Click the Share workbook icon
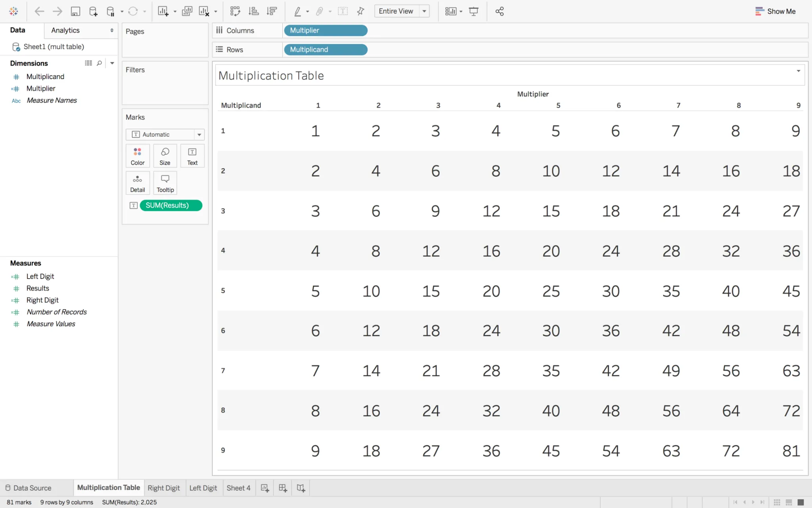The image size is (812, 508). point(500,11)
